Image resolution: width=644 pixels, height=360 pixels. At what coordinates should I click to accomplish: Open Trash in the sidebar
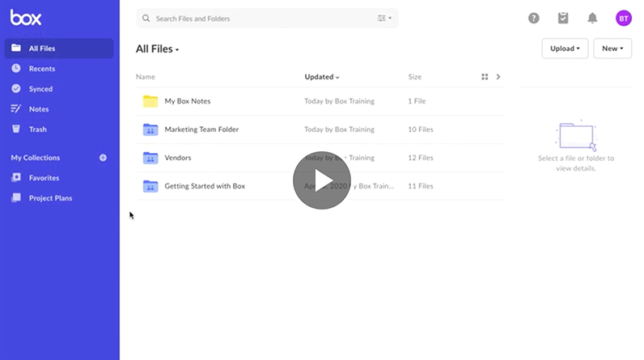point(37,129)
